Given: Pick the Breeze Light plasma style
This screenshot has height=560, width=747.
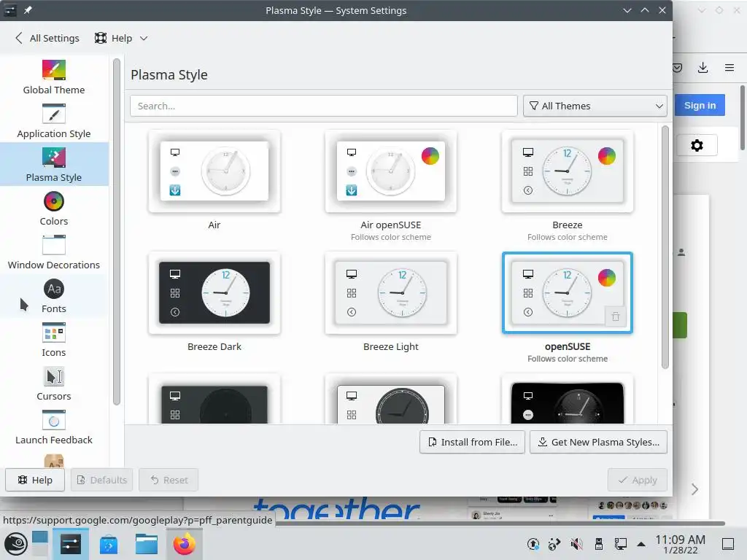Looking at the screenshot, I should pos(391,293).
